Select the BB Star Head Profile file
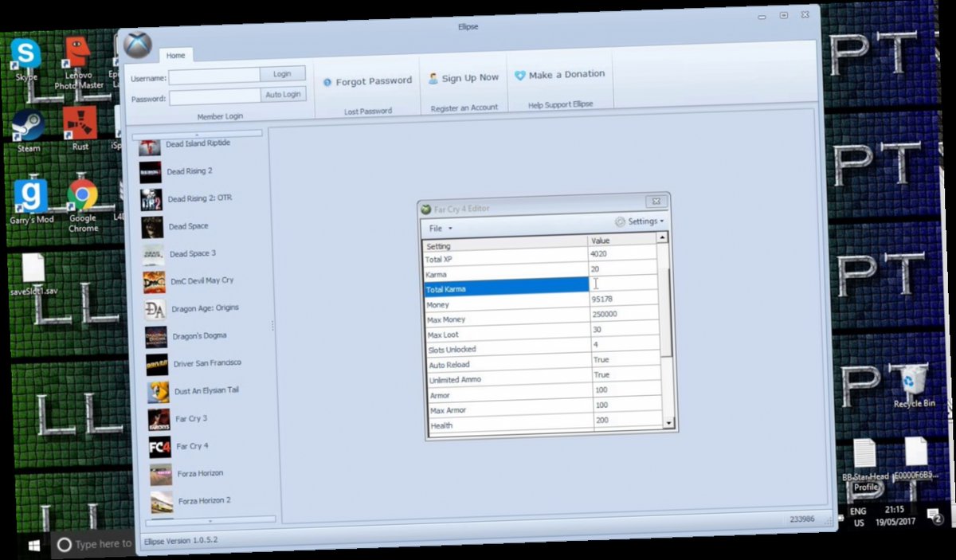 865,464
